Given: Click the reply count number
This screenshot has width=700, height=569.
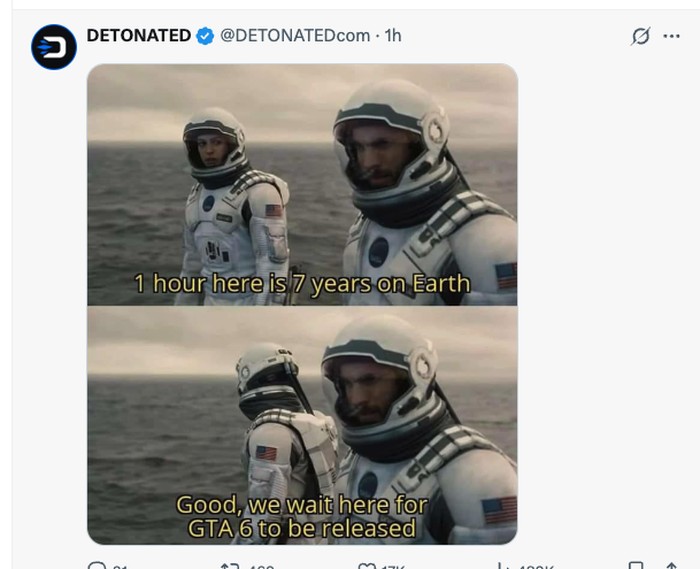Looking at the screenshot, I should point(121,567).
